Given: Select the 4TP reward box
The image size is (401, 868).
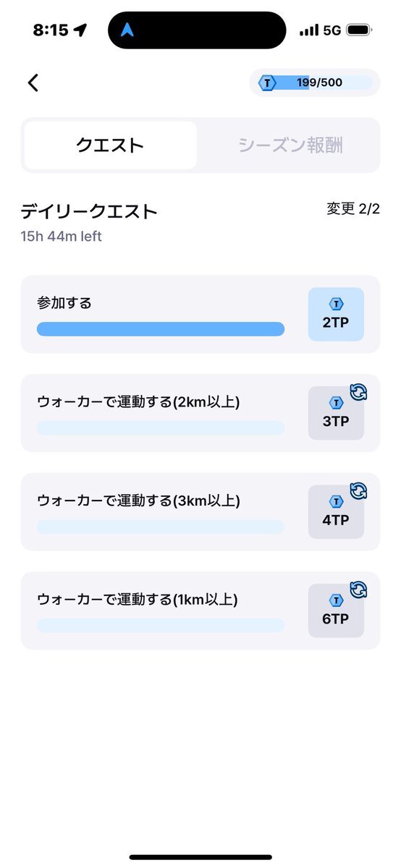Looking at the screenshot, I should point(336,512).
